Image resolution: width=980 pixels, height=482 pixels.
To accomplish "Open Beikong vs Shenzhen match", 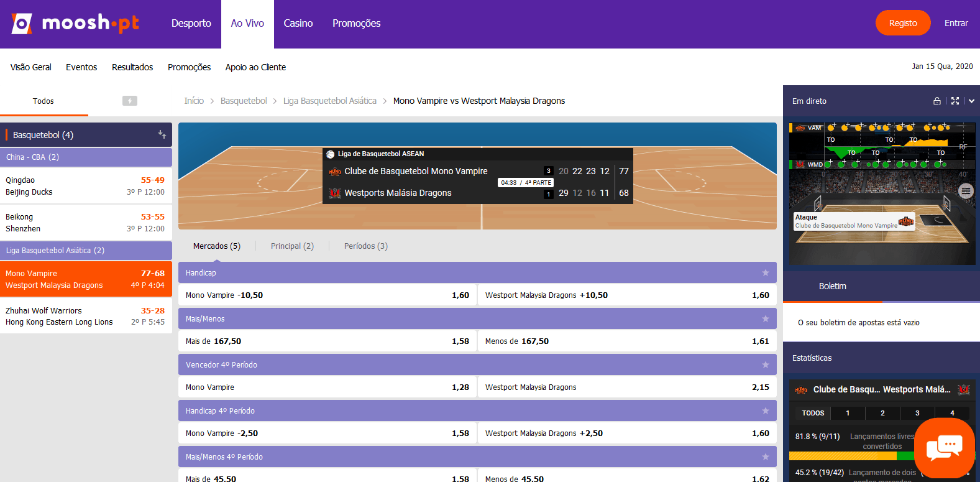I will (86, 223).
